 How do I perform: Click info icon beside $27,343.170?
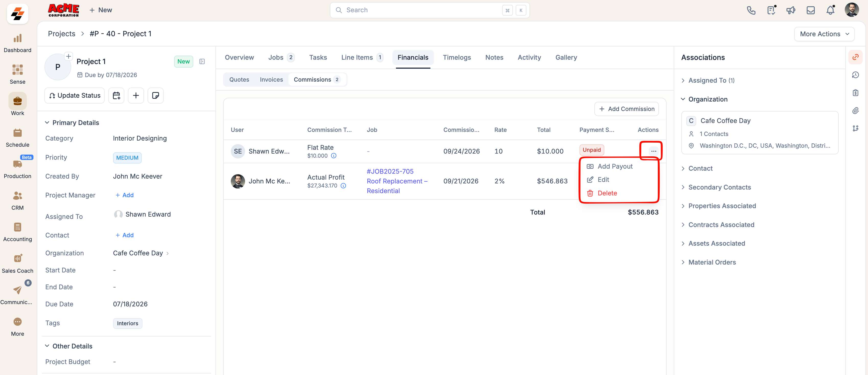pos(343,186)
